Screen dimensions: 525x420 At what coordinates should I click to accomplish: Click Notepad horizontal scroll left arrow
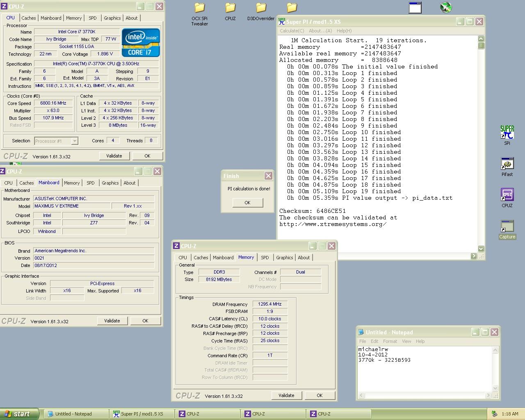361,395
